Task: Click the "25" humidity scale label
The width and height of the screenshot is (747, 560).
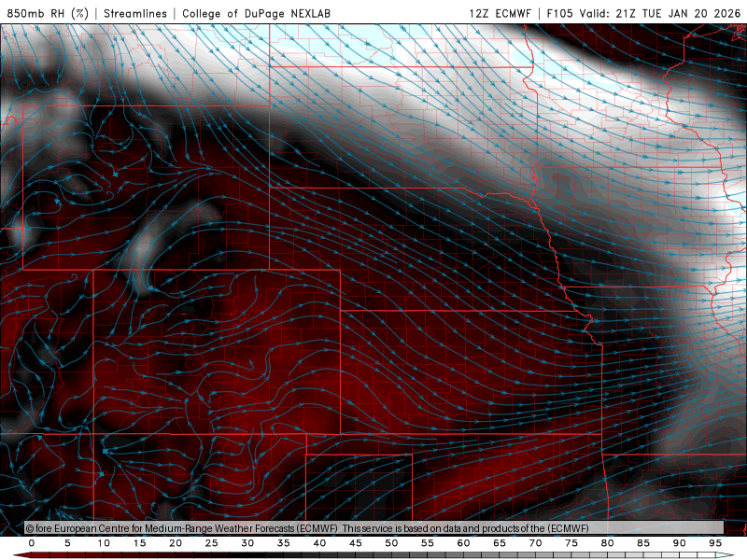Action: coord(212,543)
